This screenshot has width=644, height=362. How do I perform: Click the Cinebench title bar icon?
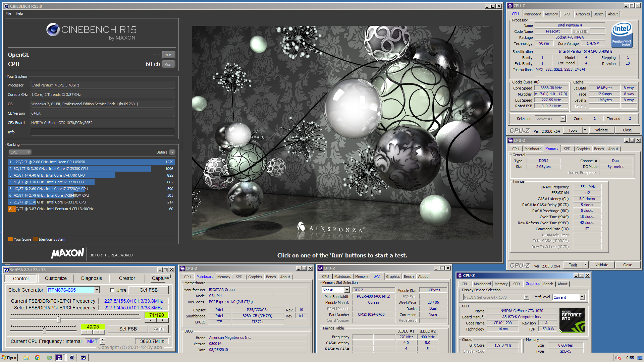6,6
